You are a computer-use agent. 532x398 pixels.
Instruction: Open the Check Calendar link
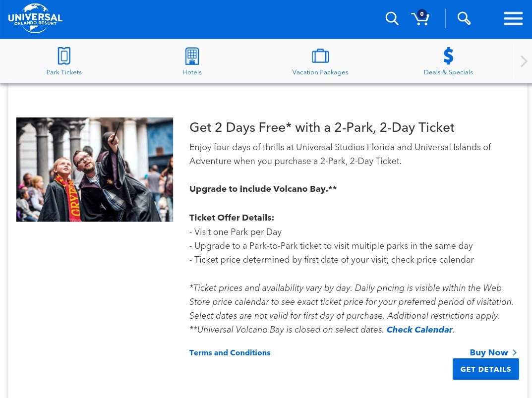tap(419, 330)
